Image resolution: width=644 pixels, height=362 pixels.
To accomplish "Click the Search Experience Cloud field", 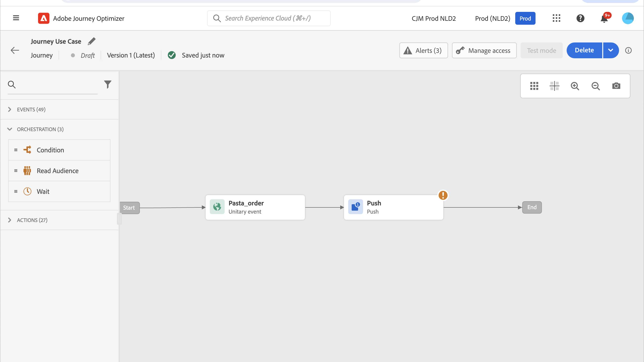I will 269,18.
